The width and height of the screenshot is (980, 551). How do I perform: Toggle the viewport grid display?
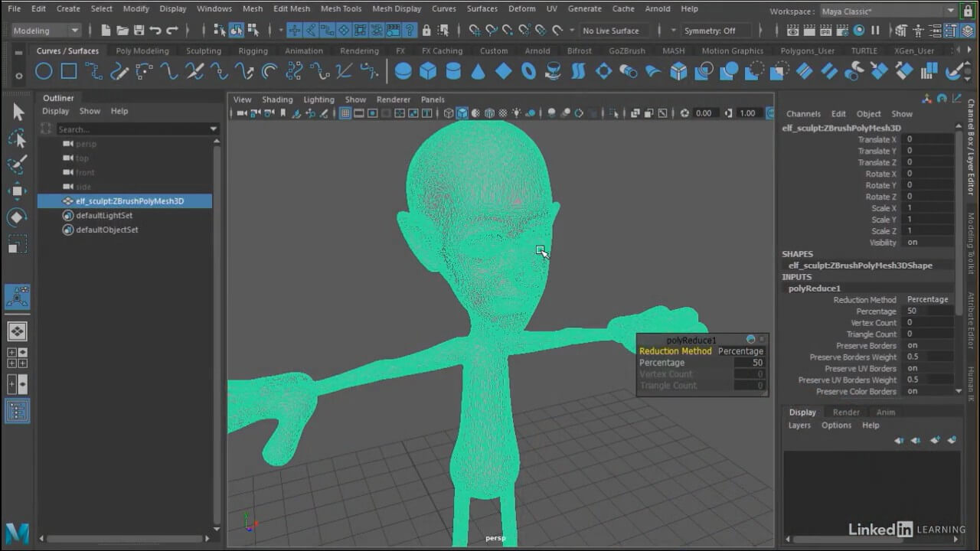[x=345, y=113]
